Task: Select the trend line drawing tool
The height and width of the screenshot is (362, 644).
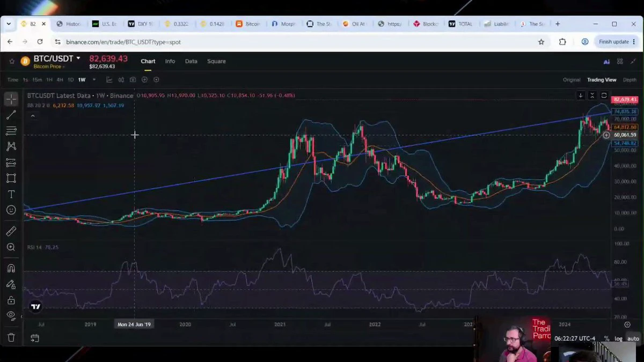Action: tap(11, 115)
